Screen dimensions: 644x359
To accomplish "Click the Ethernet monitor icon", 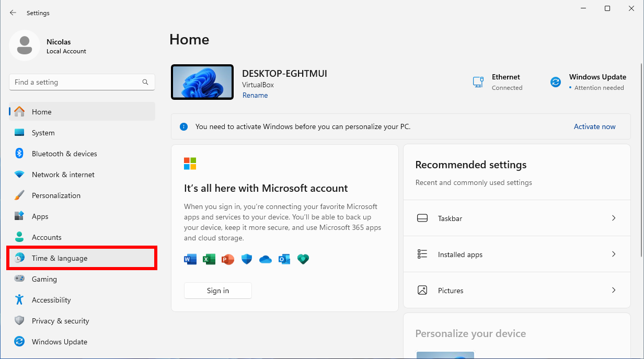I will pyautogui.click(x=478, y=82).
